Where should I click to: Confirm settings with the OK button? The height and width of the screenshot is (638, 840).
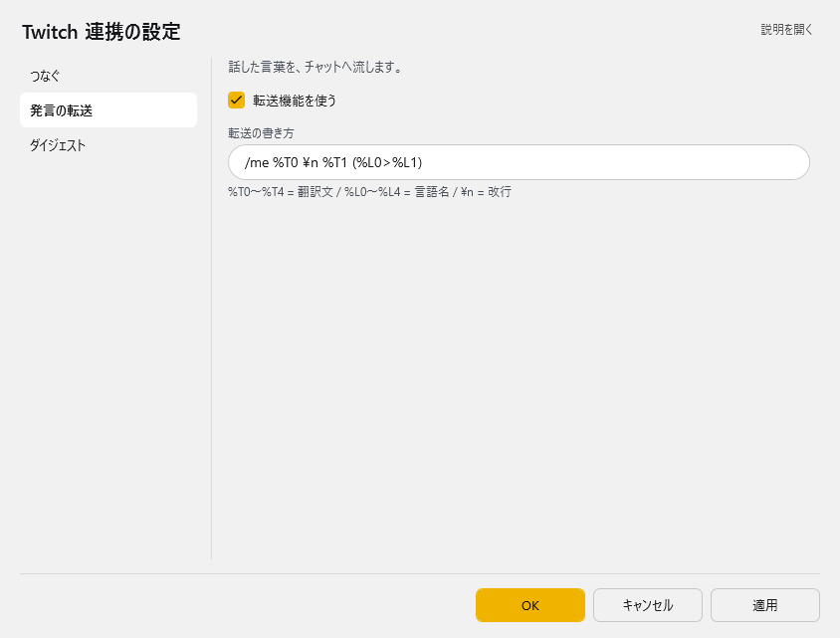pos(529,605)
